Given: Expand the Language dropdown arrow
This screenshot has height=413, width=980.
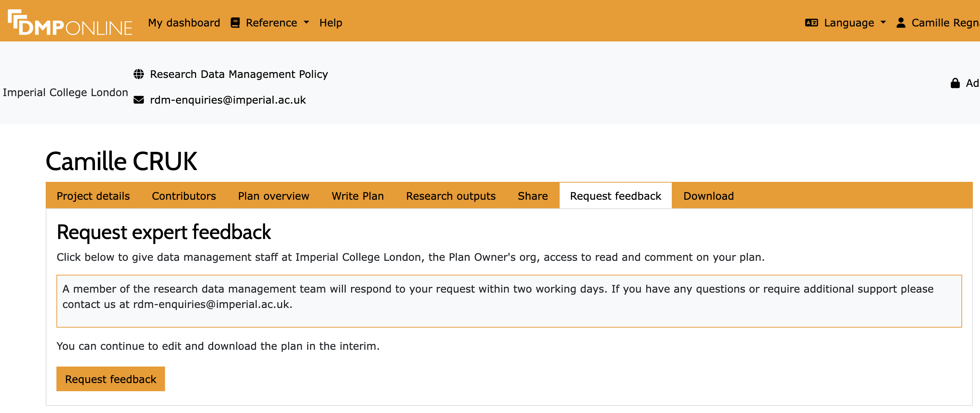Looking at the screenshot, I should 883,23.
